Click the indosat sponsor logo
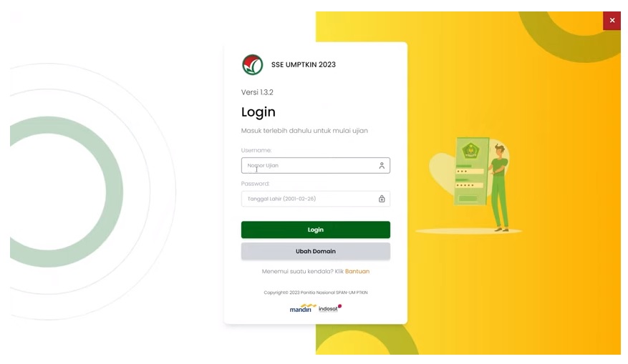 pyautogui.click(x=330, y=308)
